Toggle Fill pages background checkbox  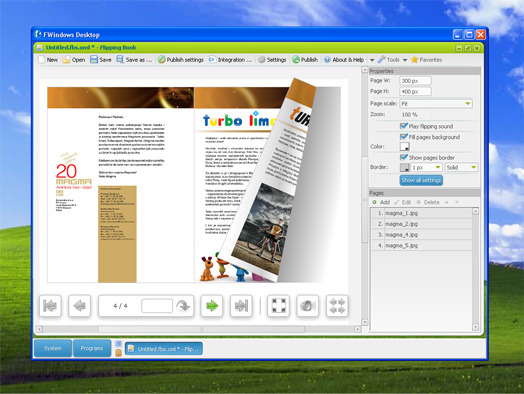(404, 137)
